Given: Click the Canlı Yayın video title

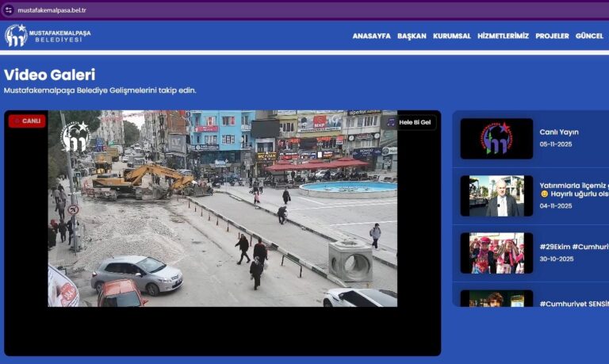Looking at the screenshot, I should click(559, 132).
